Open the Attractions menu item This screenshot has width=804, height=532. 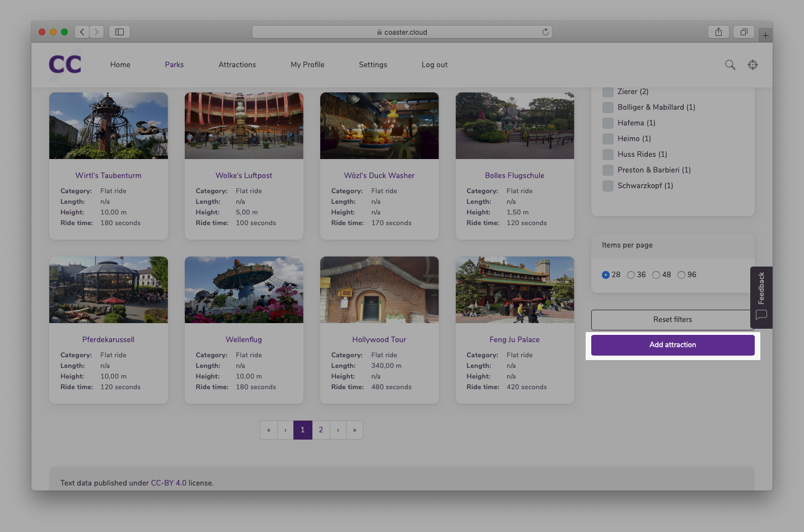(x=237, y=65)
